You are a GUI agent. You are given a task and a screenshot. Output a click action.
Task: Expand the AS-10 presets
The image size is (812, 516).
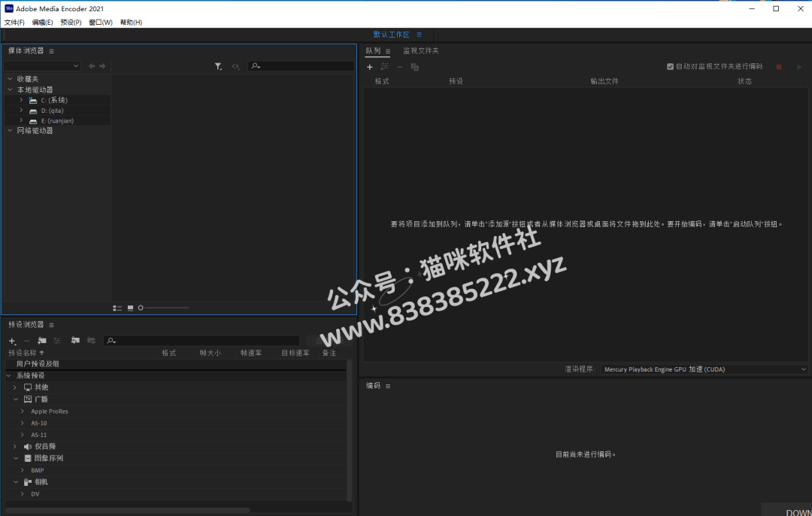(x=23, y=423)
